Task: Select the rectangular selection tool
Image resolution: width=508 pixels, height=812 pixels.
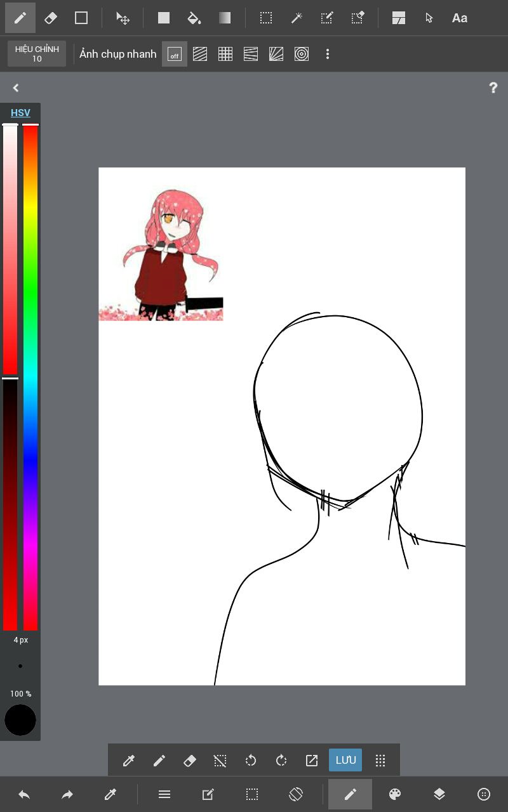Action: click(x=266, y=18)
